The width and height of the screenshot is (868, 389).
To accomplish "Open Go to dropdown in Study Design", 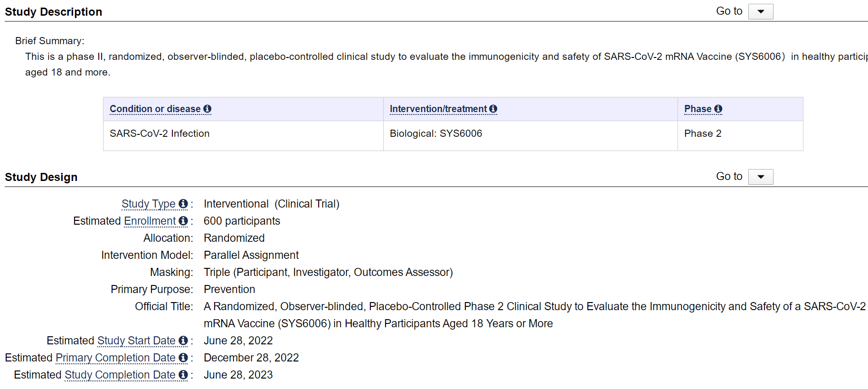I will 761,177.
